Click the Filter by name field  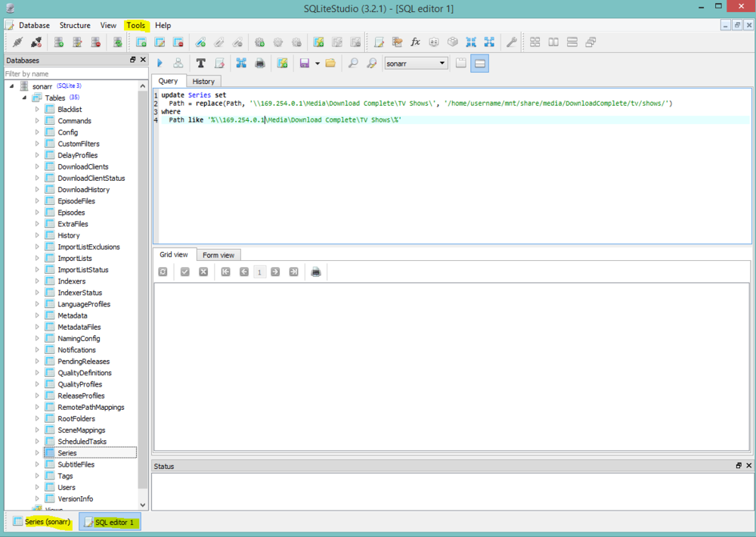point(72,73)
